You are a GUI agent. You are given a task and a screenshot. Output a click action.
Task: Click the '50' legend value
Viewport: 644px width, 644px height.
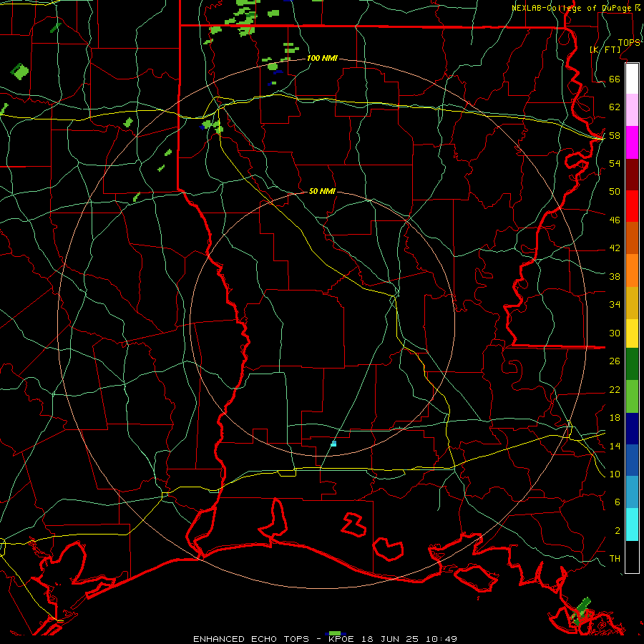coord(615,191)
